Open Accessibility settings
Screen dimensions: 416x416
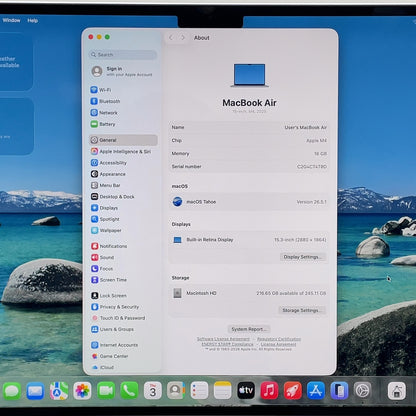coord(109,163)
